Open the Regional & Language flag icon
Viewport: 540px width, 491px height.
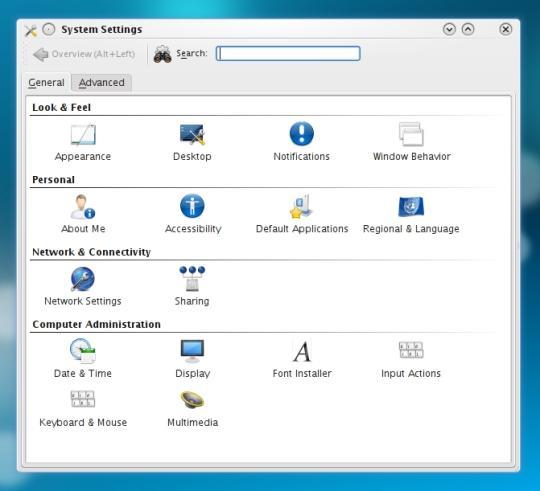tap(411, 207)
